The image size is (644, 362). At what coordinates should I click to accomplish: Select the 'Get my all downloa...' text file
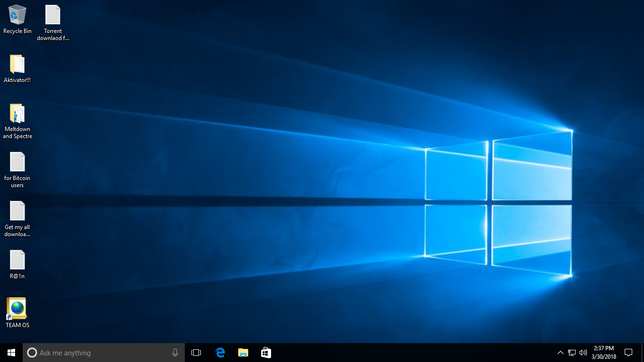pyautogui.click(x=17, y=219)
